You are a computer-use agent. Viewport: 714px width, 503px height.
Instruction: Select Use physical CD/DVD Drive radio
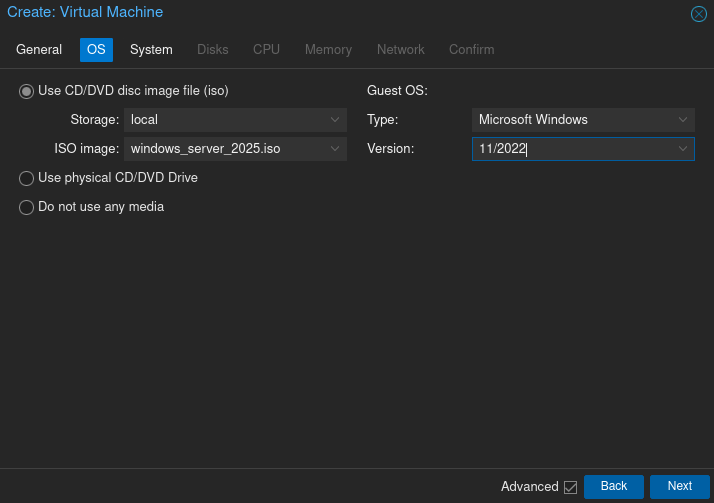[26, 178]
